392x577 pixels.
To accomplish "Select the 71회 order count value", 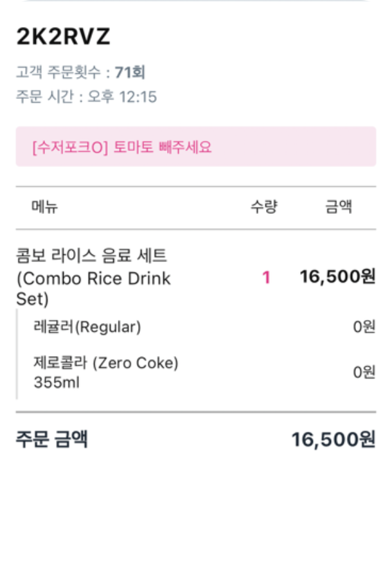I will (x=130, y=72).
